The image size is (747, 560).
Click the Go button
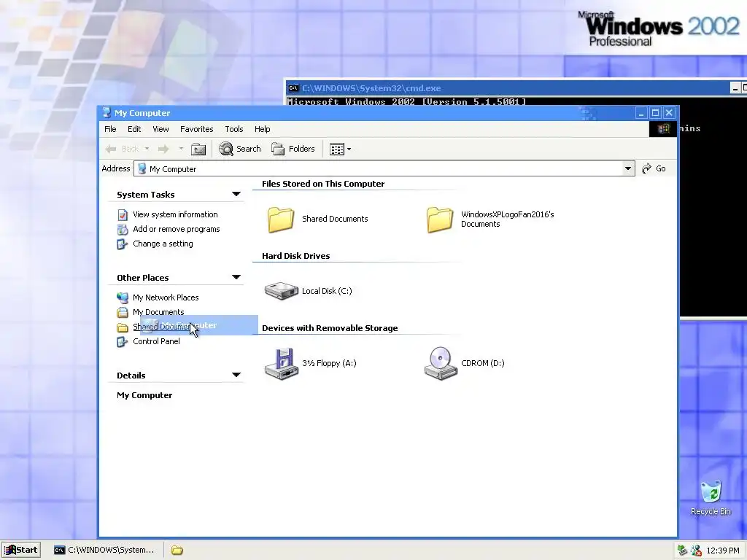pos(654,168)
